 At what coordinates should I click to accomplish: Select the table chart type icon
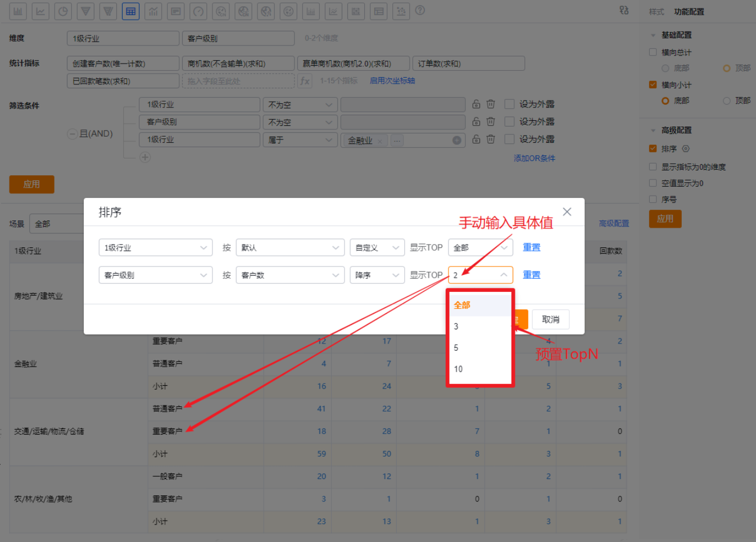(x=130, y=11)
